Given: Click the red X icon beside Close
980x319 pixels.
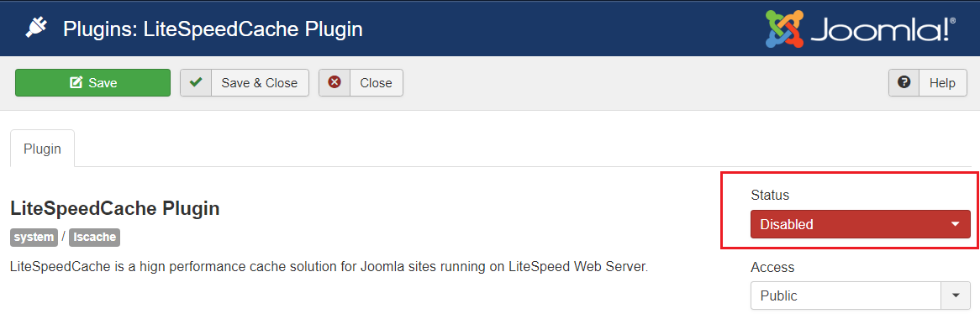Looking at the screenshot, I should pos(335,82).
